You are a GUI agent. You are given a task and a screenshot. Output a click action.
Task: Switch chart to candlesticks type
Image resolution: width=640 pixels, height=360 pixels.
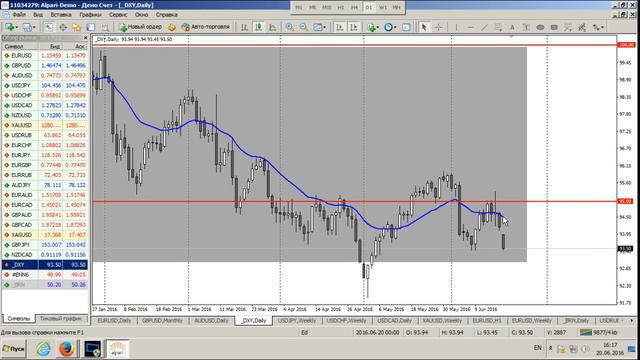click(258, 27)
